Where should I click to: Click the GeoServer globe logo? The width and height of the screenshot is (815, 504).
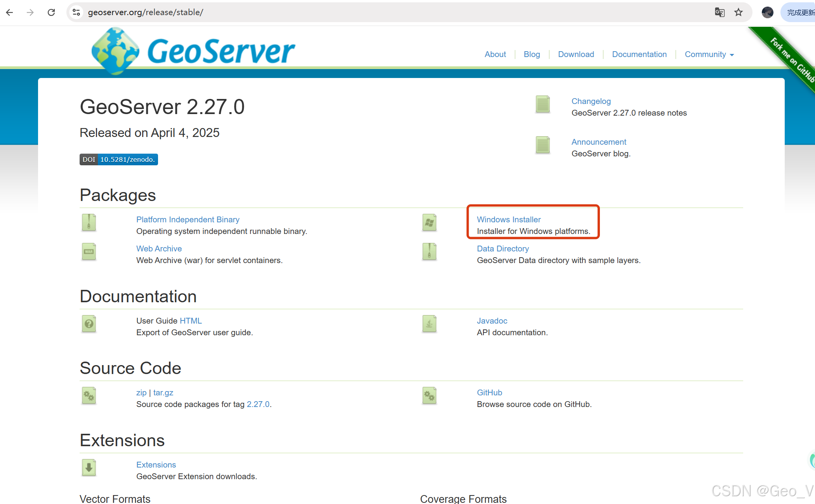(x=115, y=51)
